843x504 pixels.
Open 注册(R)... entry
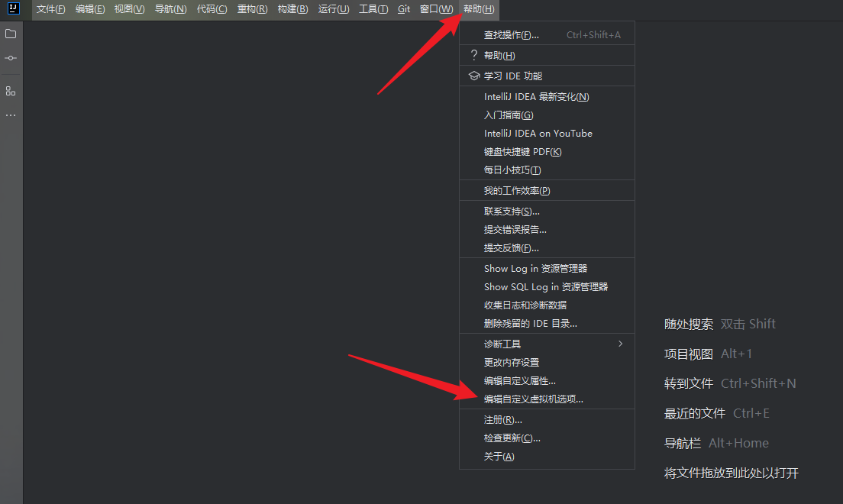tap(547, 419)
